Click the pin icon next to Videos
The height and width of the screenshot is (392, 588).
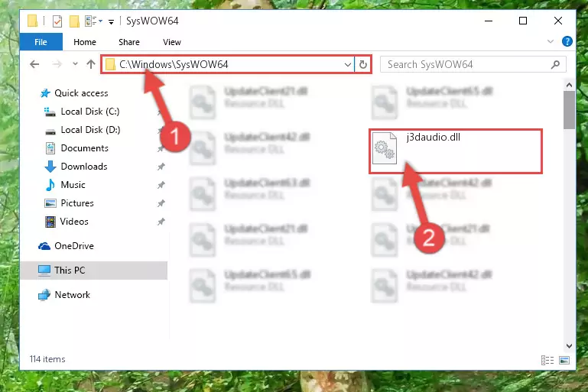(x=161, y=222)
